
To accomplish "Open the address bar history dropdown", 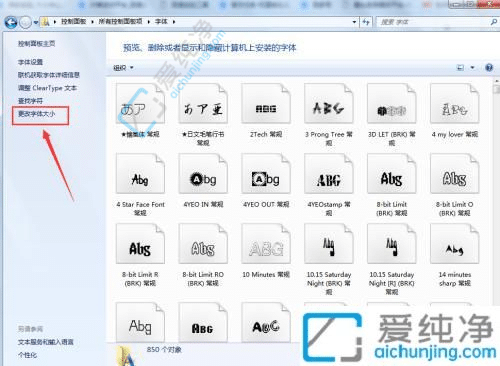I will coord(354,22).
